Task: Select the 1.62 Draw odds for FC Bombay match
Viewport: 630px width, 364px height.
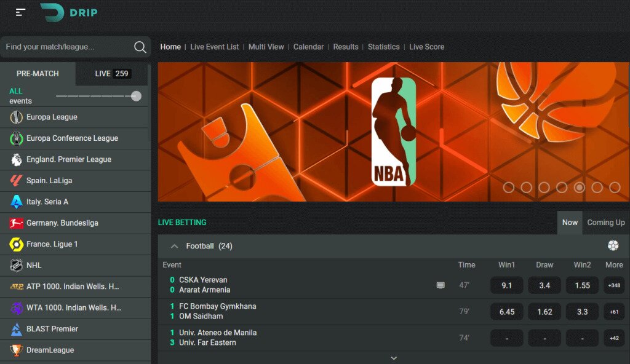Action: point(544,311)
